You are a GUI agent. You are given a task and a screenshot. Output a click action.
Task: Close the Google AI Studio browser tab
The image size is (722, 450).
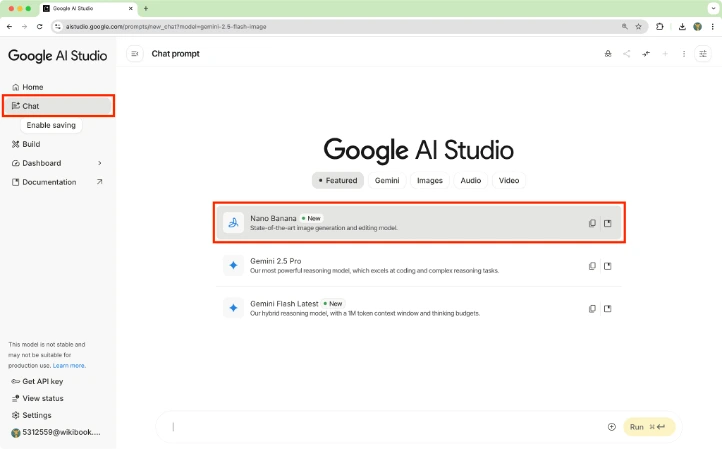(x=131, y=8)
